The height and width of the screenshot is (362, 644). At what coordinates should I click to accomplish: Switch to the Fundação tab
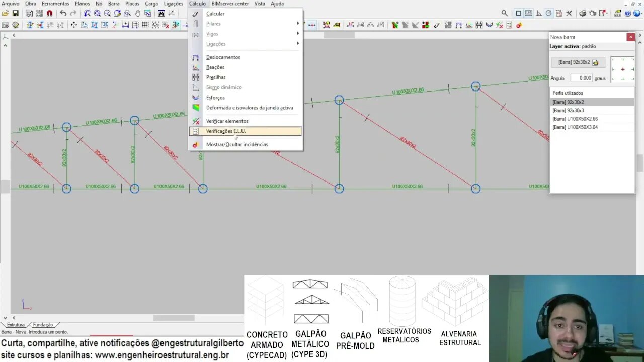(43, 325)
